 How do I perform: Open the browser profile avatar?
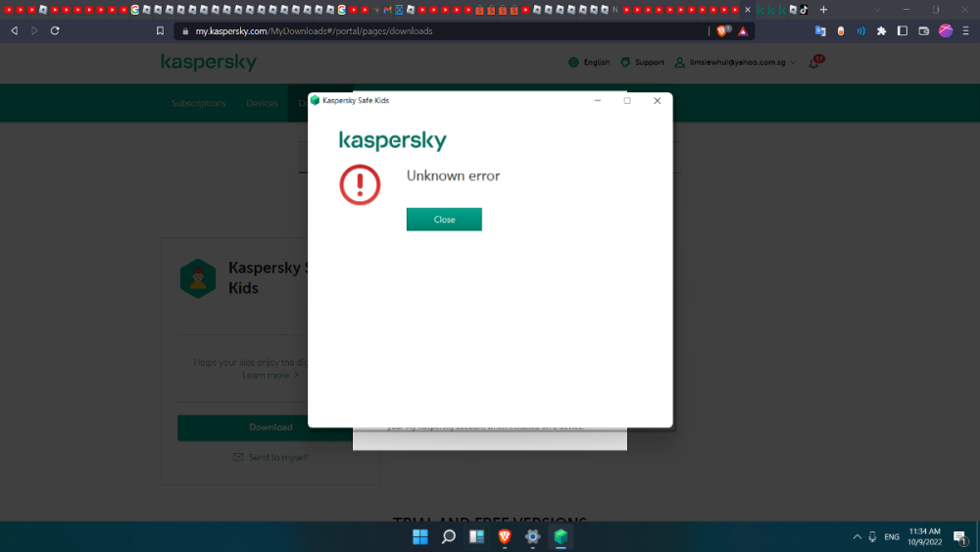pos(946,30)
